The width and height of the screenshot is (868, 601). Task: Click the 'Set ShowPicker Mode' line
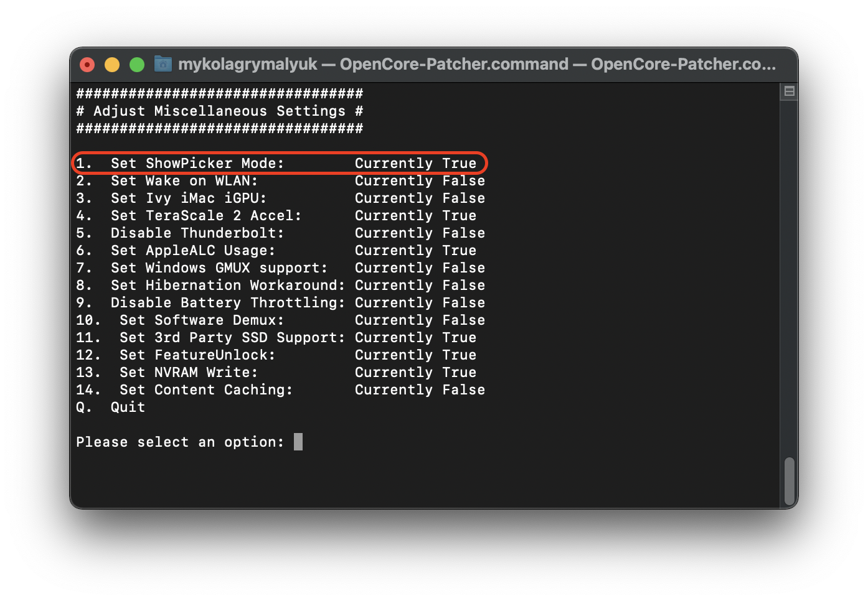[x=197, y=164]
